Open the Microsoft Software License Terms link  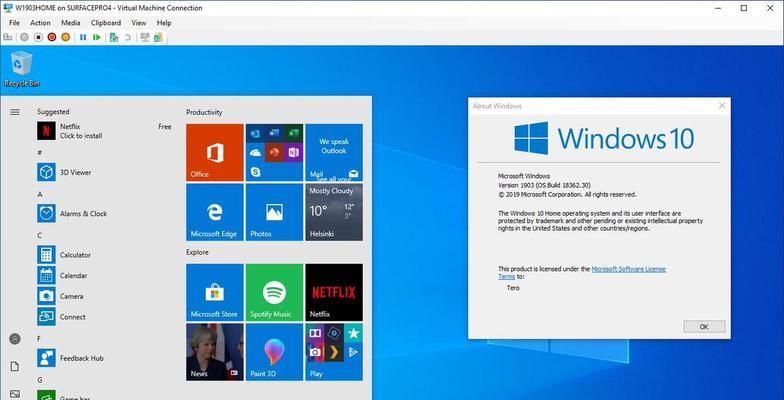pyautogui.click(x=628, y=269)
